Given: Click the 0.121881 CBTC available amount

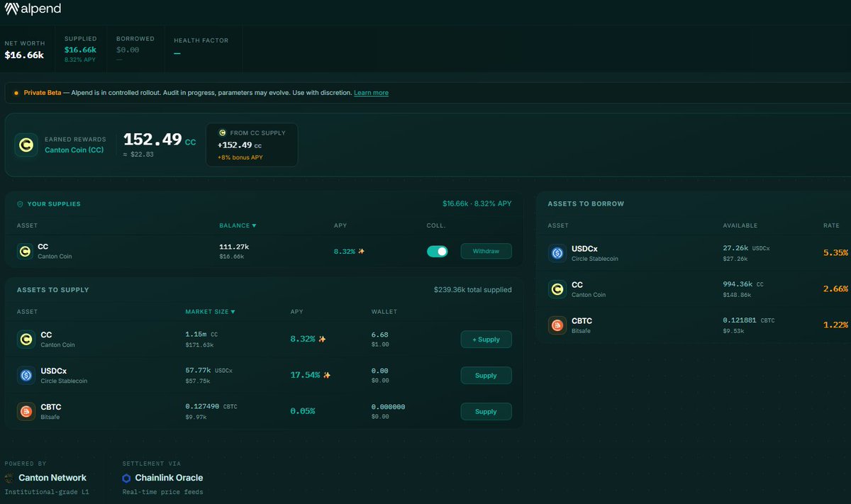Looking at the screenshot, I should (749, 320).
